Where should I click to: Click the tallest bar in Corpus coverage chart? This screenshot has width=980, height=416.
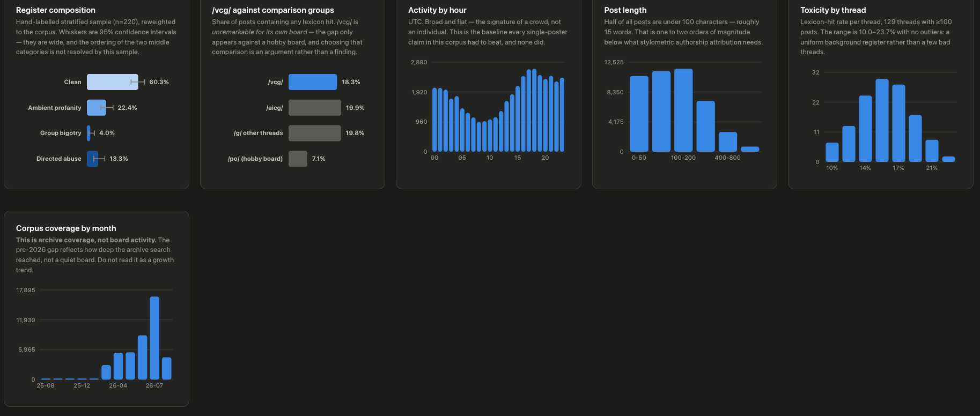(154, 338)
